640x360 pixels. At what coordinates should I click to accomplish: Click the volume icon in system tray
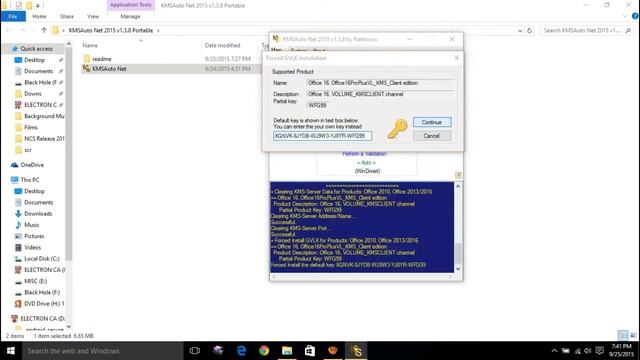click(x=588, y=351)
